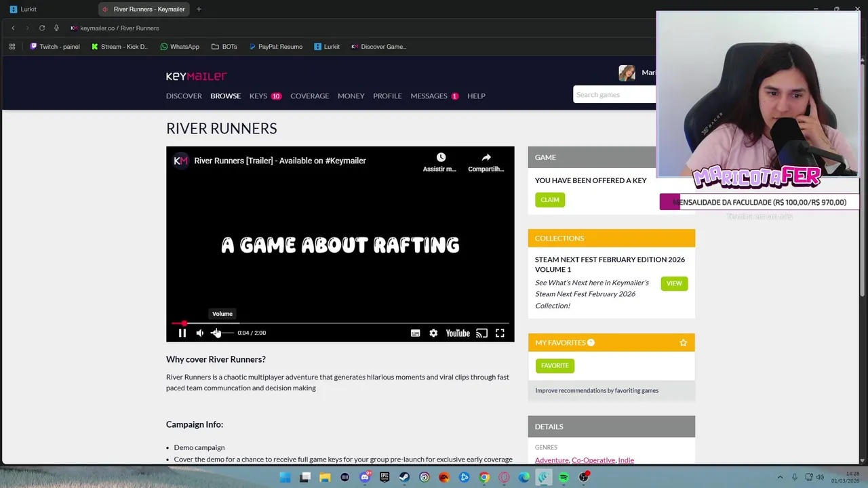Open Discover Game bookmark

378,47
